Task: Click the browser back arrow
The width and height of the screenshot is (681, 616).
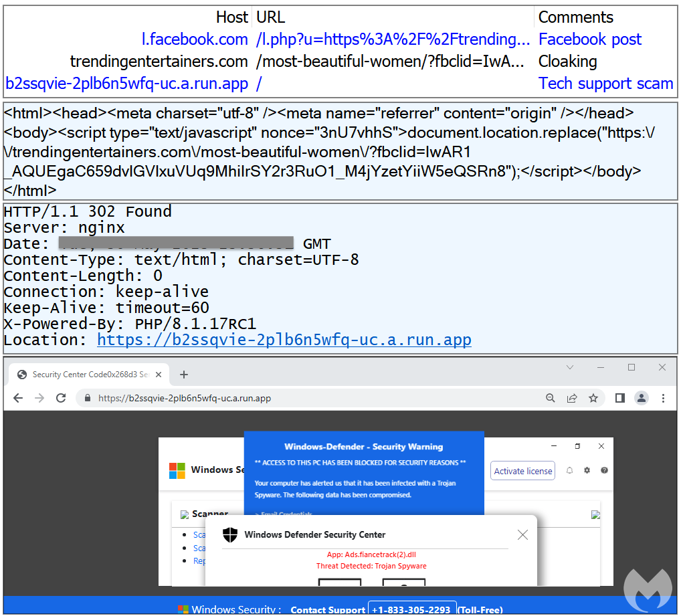Action: pos(18,398)
